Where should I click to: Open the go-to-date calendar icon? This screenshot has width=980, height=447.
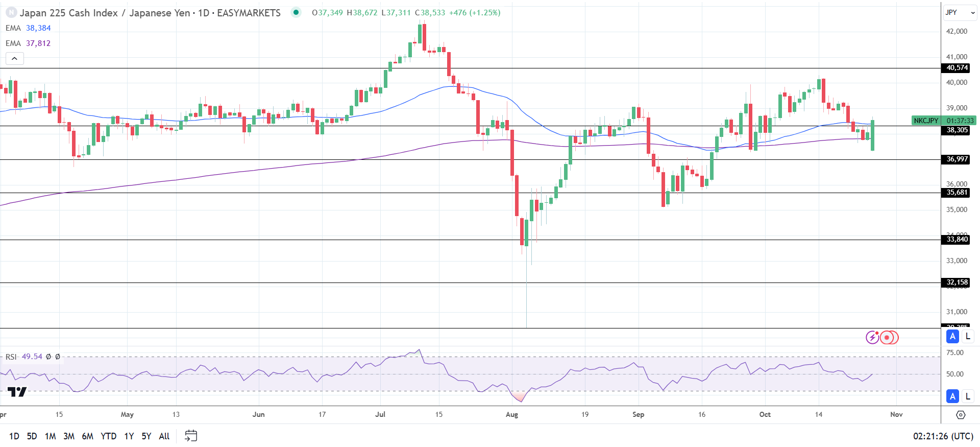click(191, 436)
